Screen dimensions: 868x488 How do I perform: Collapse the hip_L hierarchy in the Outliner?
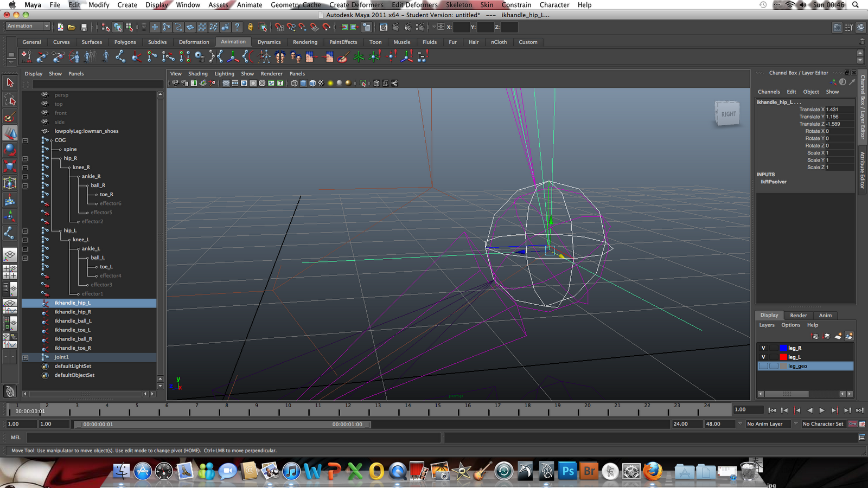(x=25, y=230)
